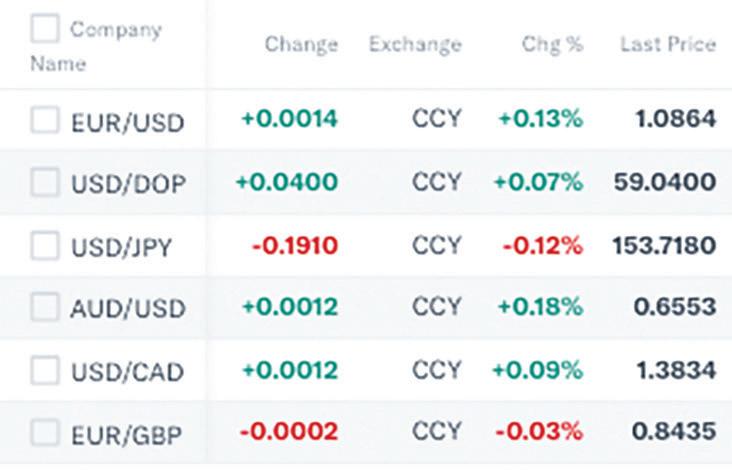This screenshot has height=472, width=732.
Task: Check the EUR/GBP checkbox
Action: [x=45, y=433]
